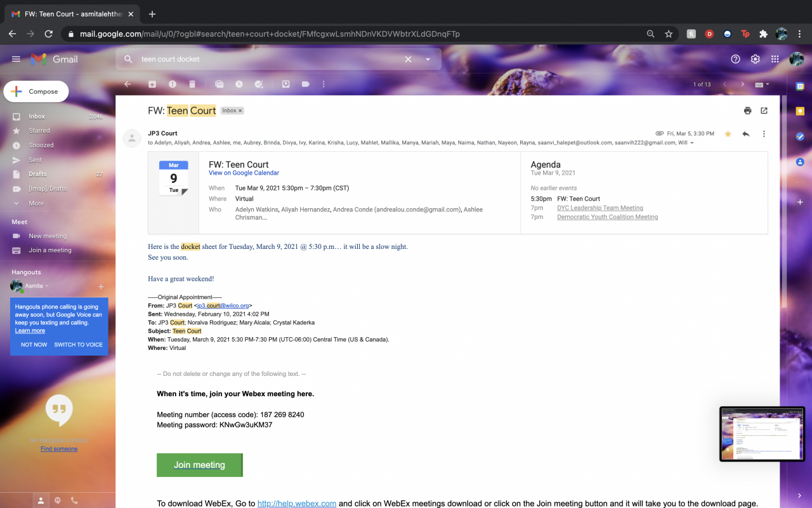
Task: Open View on Google Calendar link
Action: 244,173
